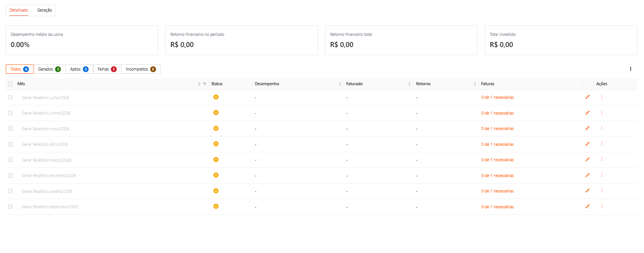
Task: Check the box for Gerar Relatório janeiro/2026
Action: tap(10, 191)
